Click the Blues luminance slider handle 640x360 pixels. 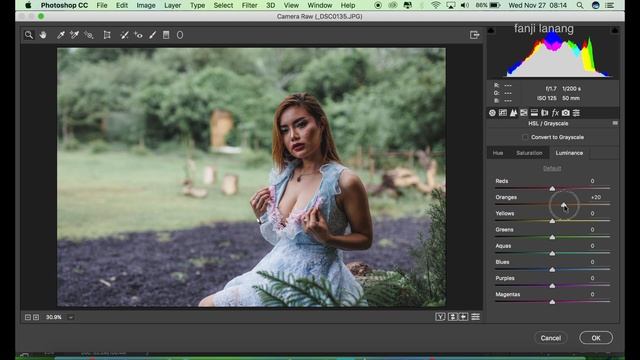552,269
